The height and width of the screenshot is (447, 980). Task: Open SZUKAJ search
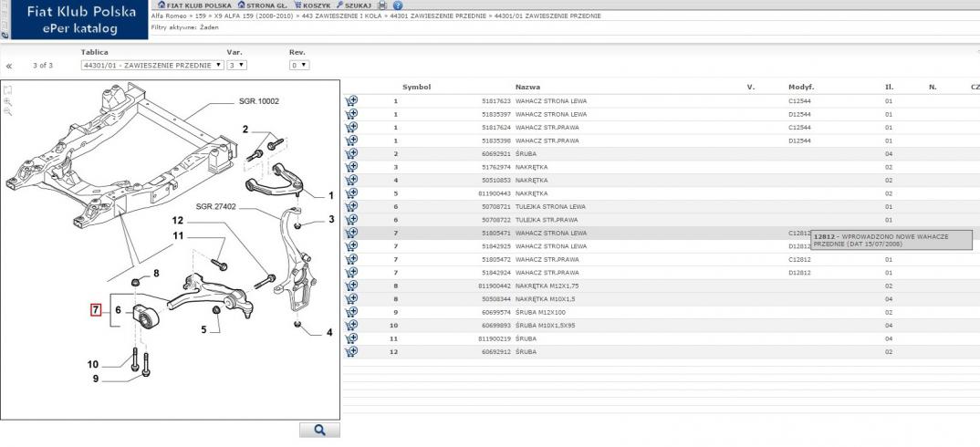354,5
